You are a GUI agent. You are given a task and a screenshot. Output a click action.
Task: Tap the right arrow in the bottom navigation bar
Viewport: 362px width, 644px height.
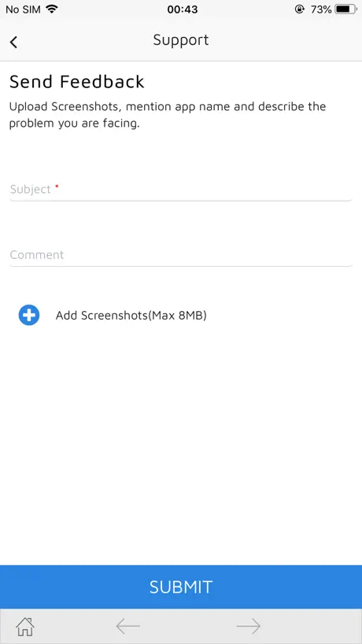[x=249, y=627]
